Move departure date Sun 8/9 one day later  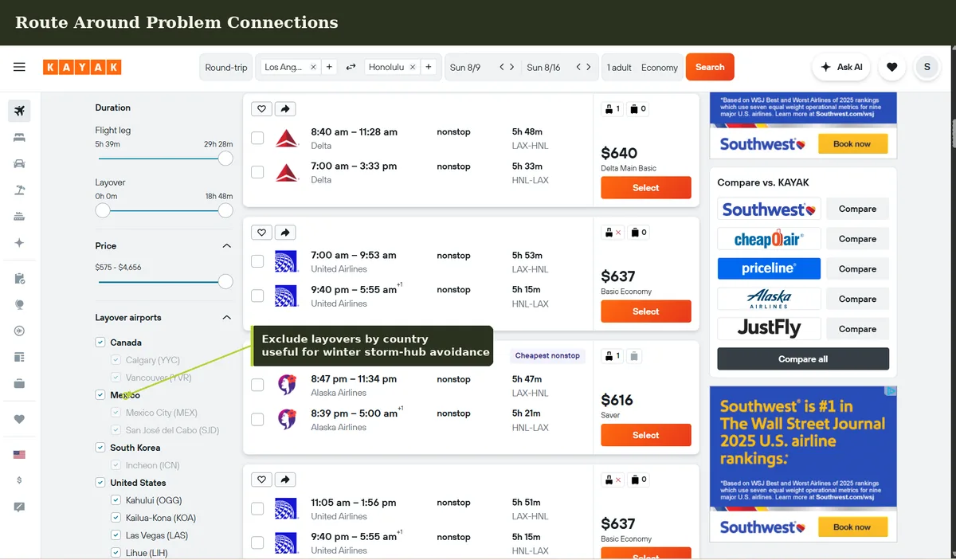tap(511, 67)
